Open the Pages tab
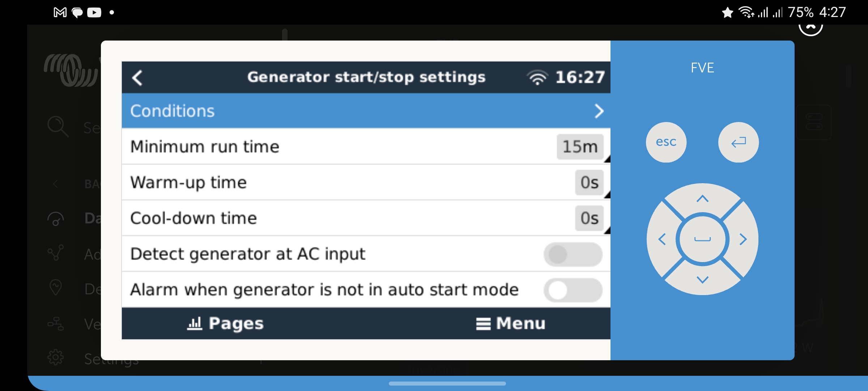The image size is (868, 391). tap(226, 323)
